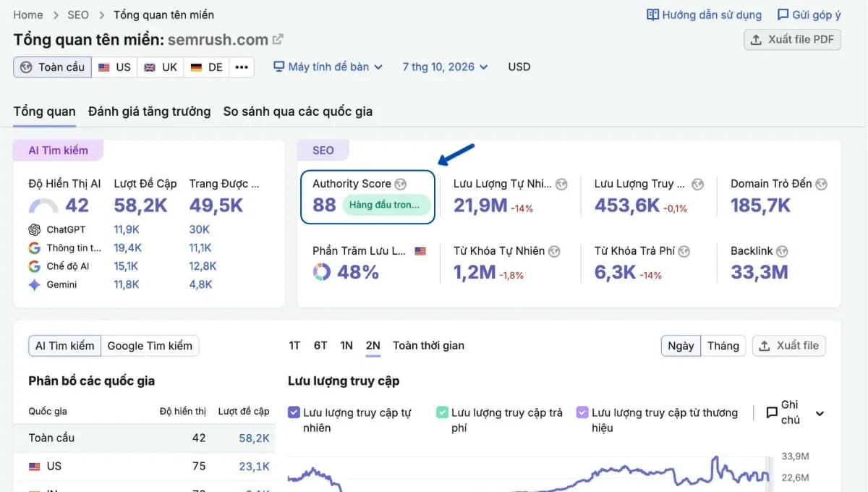
Task: Click the 185,7K referring domains value
Action: point(761,205)
